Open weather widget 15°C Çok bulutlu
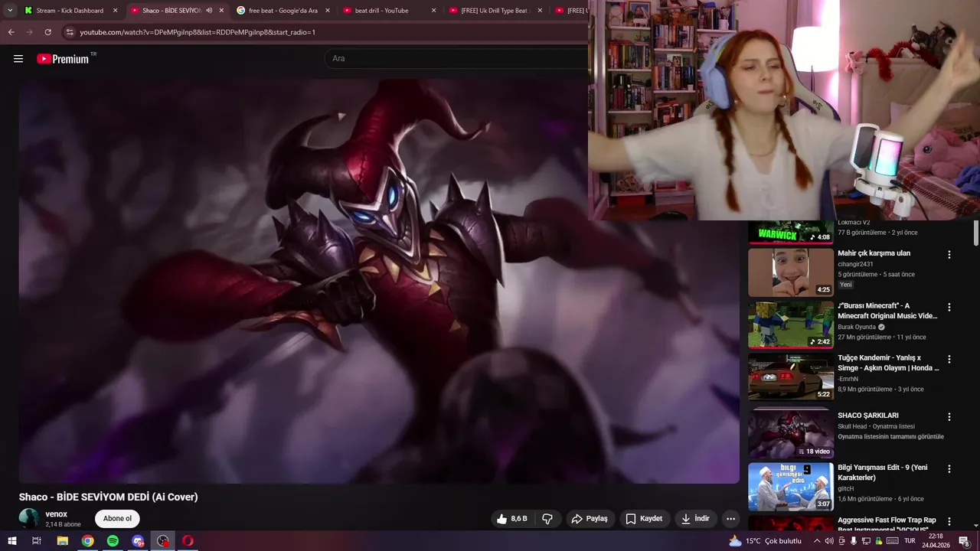Viewport: 980px width, 551px height. click(765, 541)
